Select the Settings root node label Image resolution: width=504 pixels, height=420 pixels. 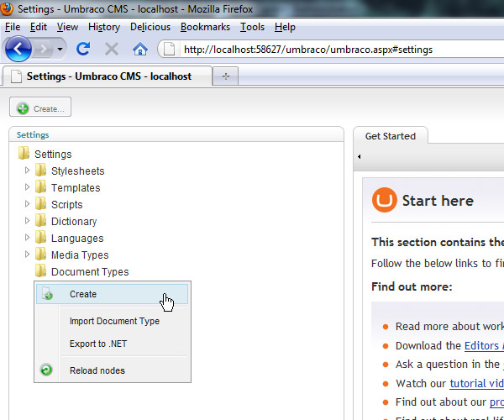[x=53, y=155]
